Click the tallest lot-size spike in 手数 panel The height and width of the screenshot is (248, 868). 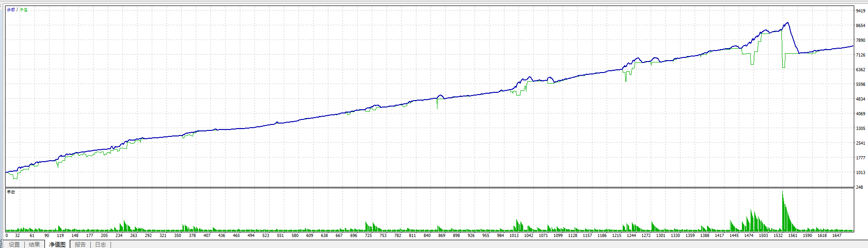pyautogui.click(x=783, y=210)
